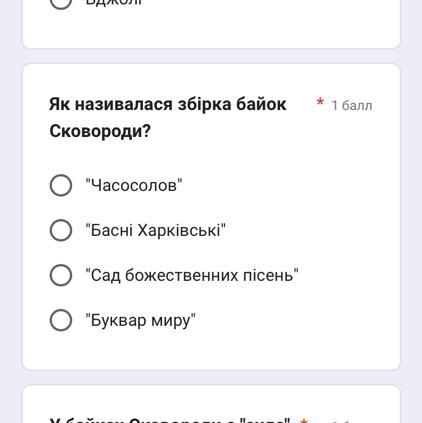Click the "Часослов" answer label text
Screen dimensions: 422x423
134,185
